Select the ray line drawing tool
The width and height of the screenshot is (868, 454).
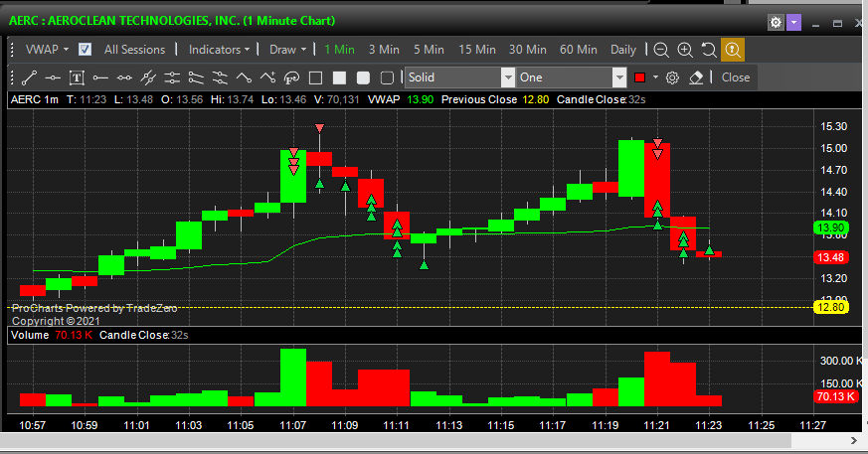100,77
